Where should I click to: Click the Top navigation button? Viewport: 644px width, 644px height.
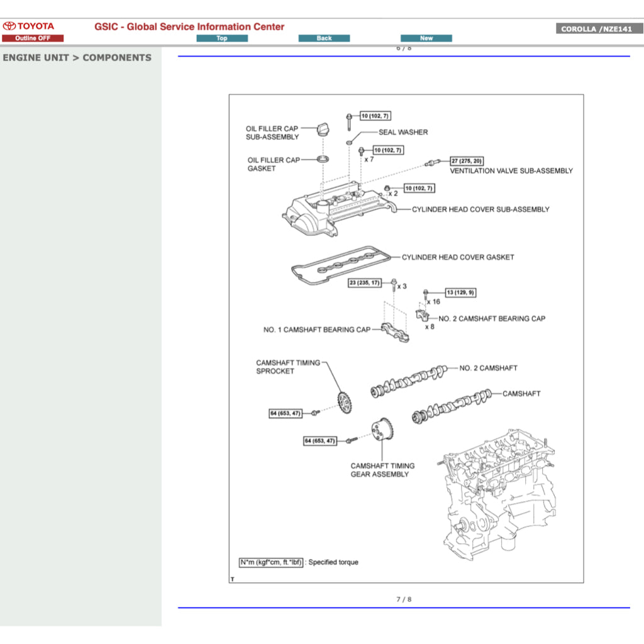click(221, 38)
